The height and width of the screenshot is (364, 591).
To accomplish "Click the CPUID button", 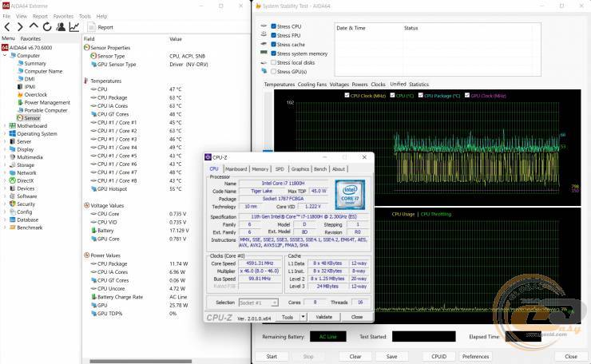I will (438, 357).
